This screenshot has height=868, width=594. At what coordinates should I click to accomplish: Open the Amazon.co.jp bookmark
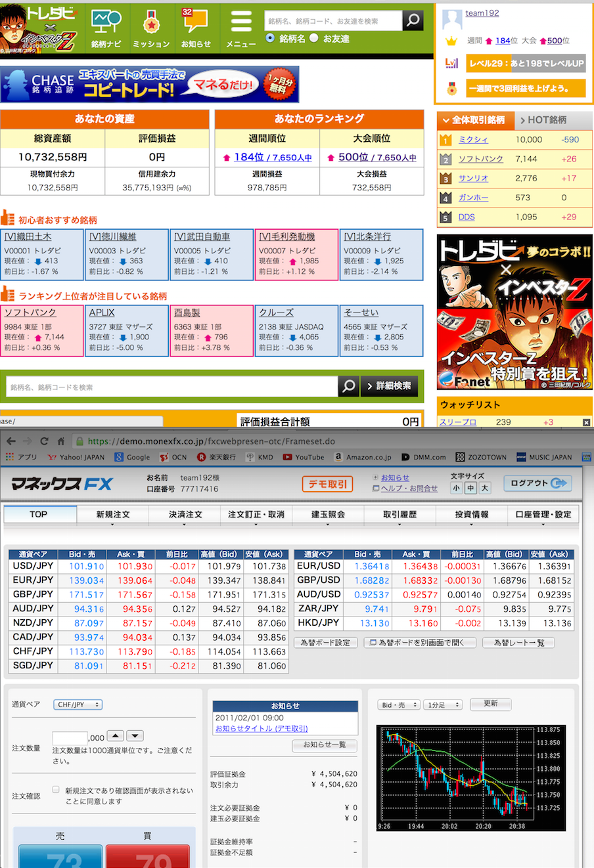point(363,457)
